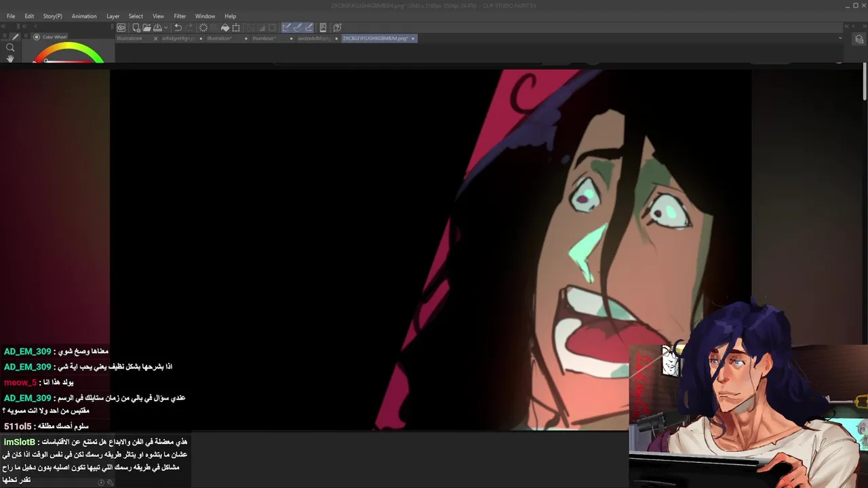Undo the last action
Viewport: 868px width, 488px height.
tap(178, 28)
